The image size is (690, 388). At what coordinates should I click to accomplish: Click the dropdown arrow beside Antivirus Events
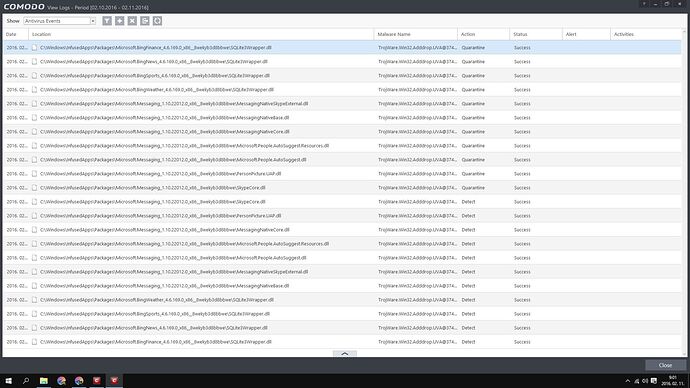pyautogui.click(x=92, y=21)
